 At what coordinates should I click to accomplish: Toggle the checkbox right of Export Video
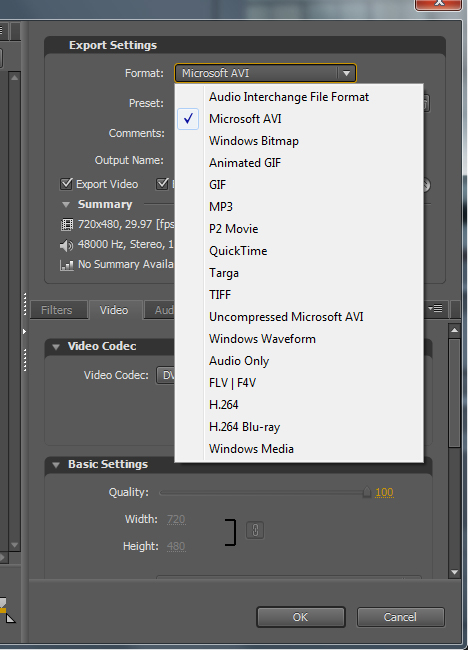pyautogui.click(x=162, y=184)
